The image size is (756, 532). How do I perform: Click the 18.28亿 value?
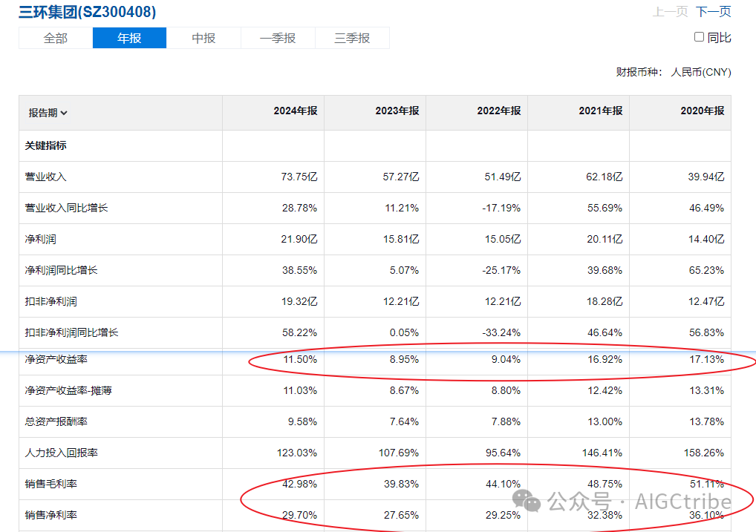(605, 302)
